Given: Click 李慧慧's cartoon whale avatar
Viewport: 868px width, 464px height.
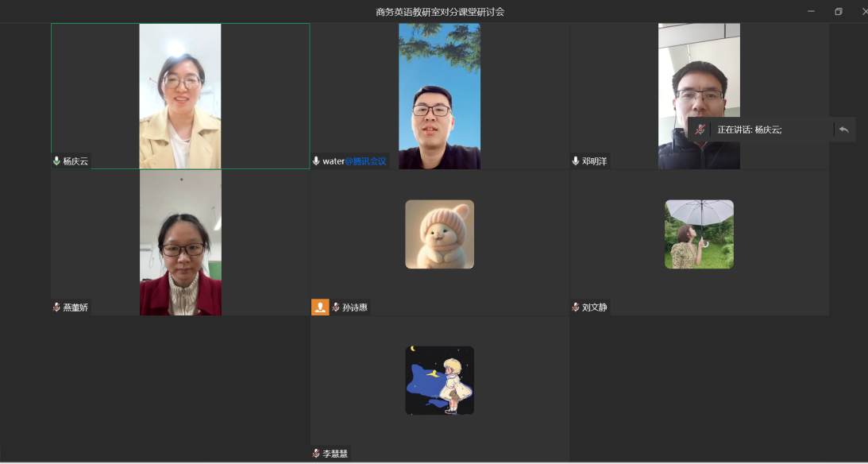Looking at the screenshot, I should pyautogui.click(x=439, y=381).
